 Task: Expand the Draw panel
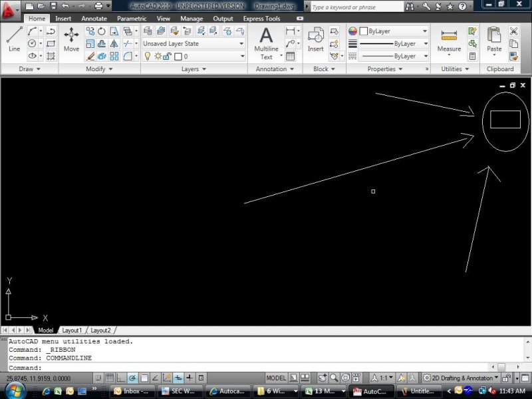point(29,69)
